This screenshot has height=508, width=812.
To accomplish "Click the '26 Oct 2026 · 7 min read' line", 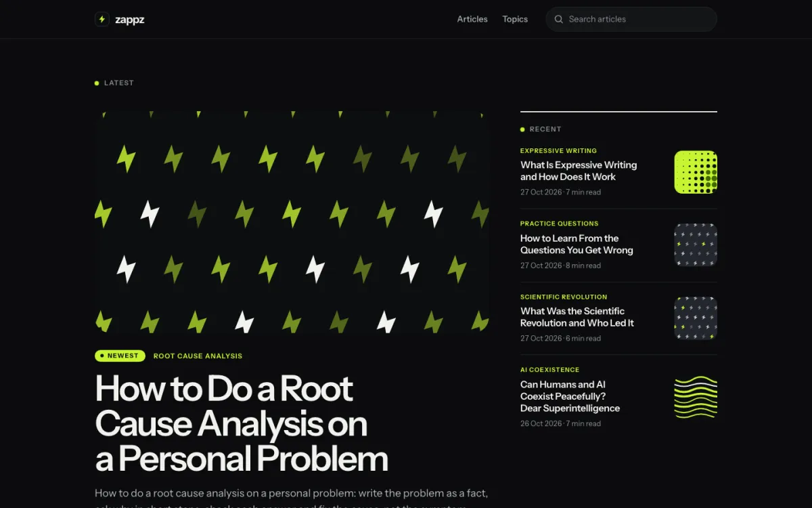I will tap(560, 424).
